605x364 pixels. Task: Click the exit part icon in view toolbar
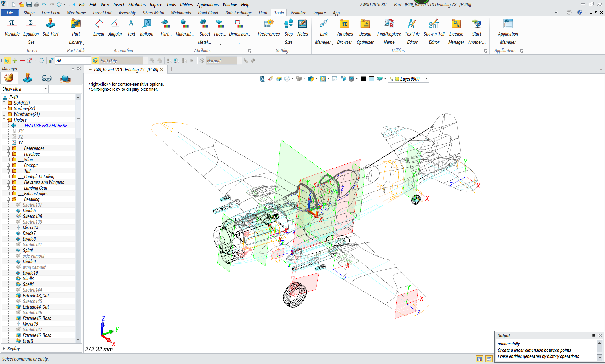coord(262,79)
